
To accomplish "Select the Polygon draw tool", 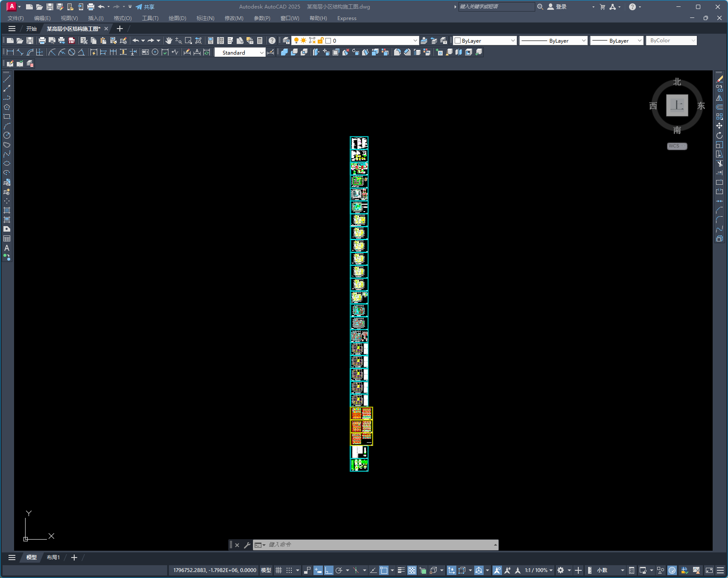I will tap(7, 107).
